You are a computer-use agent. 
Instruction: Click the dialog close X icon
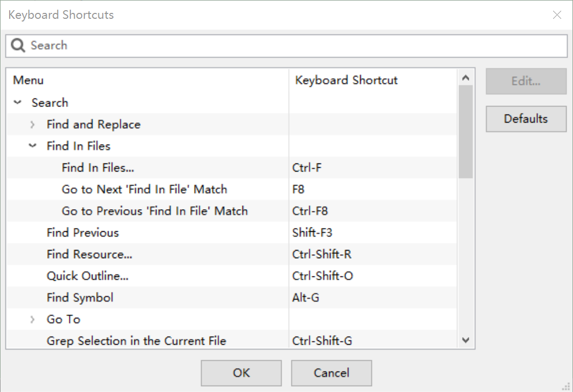point(557,15)
